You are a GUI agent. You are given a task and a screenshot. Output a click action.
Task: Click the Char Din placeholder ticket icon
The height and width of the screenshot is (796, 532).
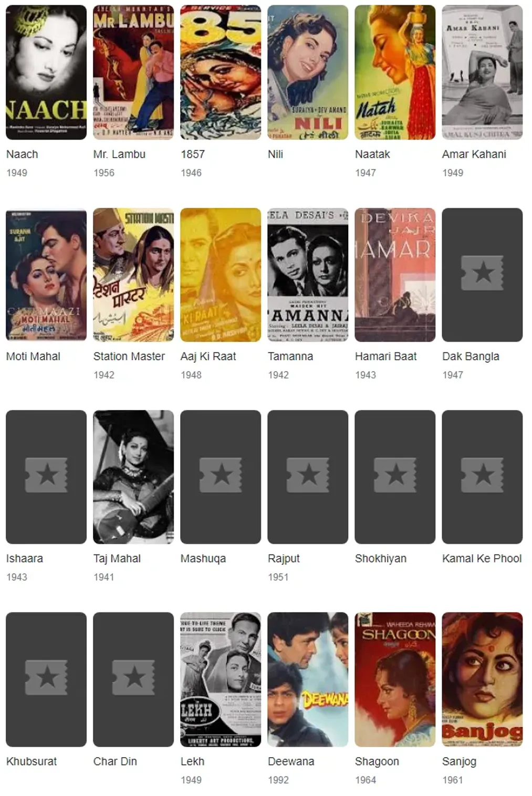coord(133,677)
